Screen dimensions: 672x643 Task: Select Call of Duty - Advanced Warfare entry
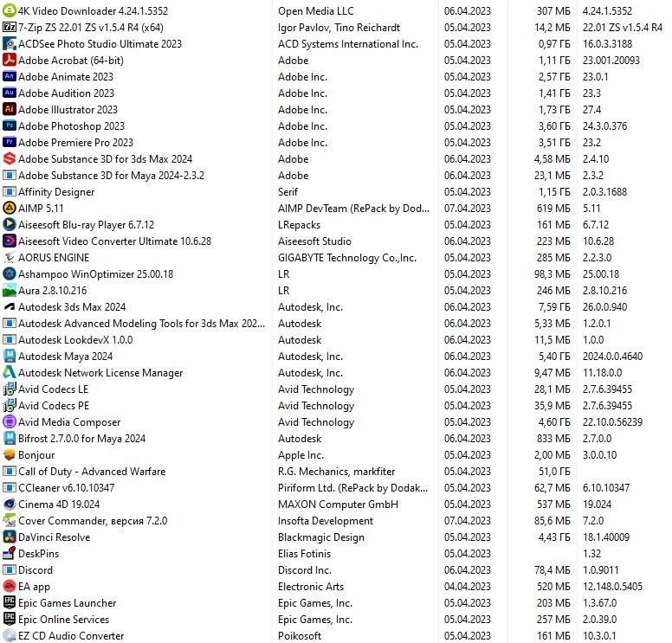pyautogui.click(x=92, y=472)
